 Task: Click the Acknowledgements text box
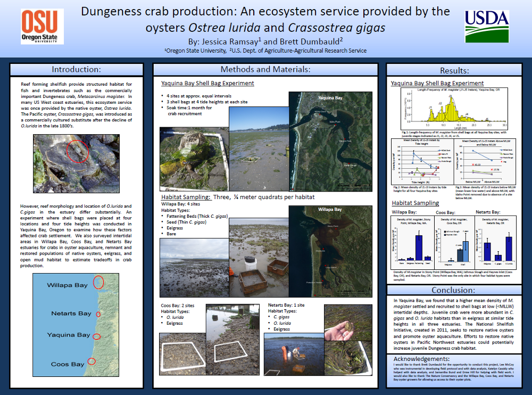[454, 370]
